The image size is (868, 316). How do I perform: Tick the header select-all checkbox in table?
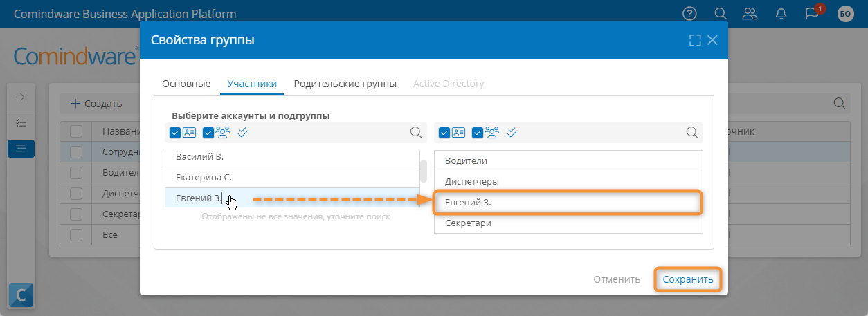pos(76,131)
